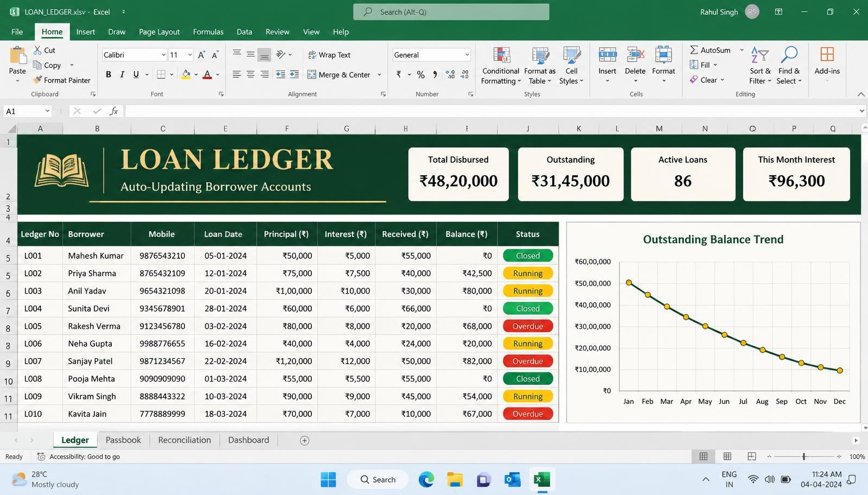Add a new sheet with plus button
The height and width of the screenshot is (495, 868).
coord(305,441)
